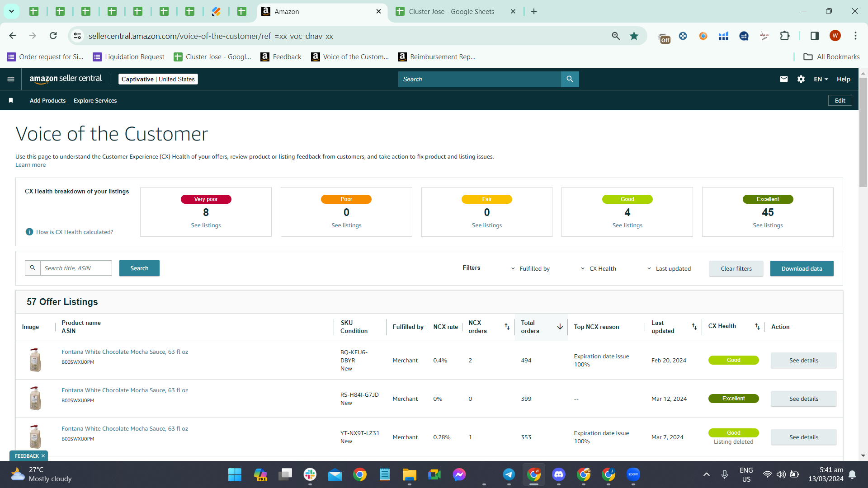Go back with the browser back arrow
The width and height of the screenshot is (868, 488).
tap(13, 36)
